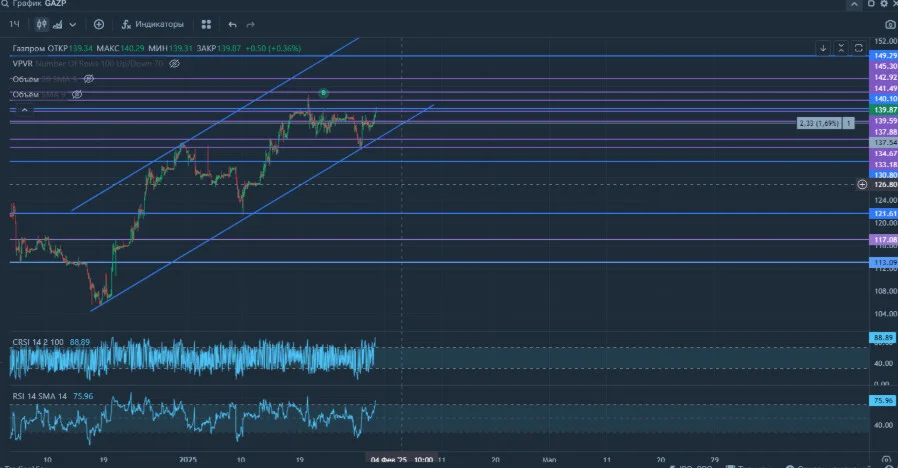Take a chart snapshot with camera icon

point(890,25)
